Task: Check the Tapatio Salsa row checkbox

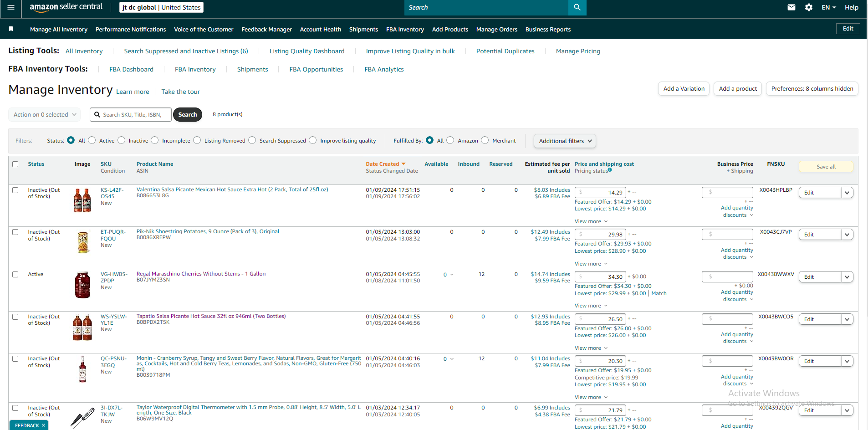Action: point(15,317)
